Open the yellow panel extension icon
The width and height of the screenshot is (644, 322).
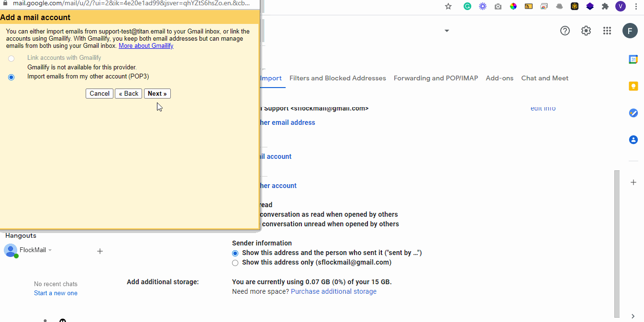529,6
